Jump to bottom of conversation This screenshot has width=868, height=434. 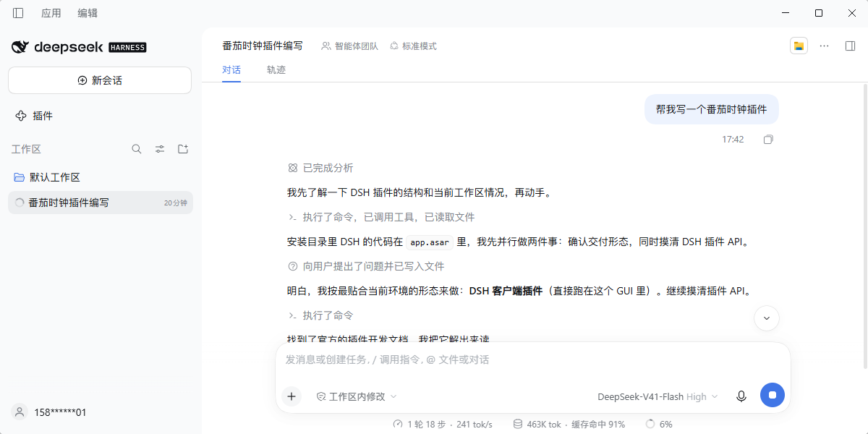(x=767, y=318)
